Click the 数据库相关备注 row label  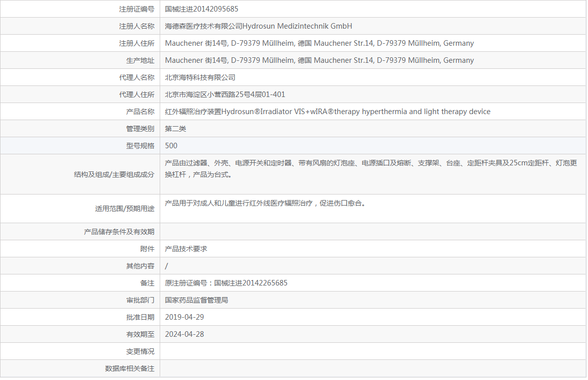(x=130, y=369)
